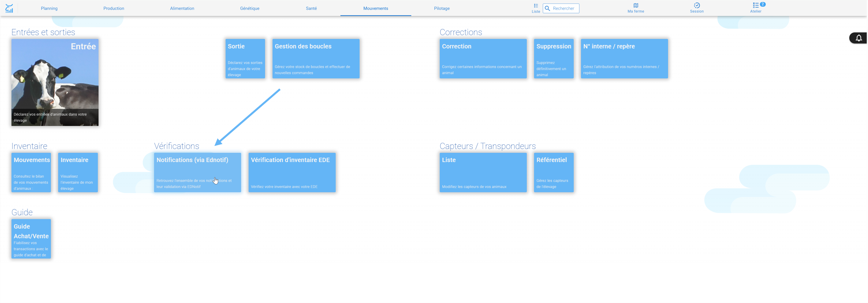Open the Planning menu
Image resolution: width=868 pixels, height=303 pixels.
coord(49,9)
